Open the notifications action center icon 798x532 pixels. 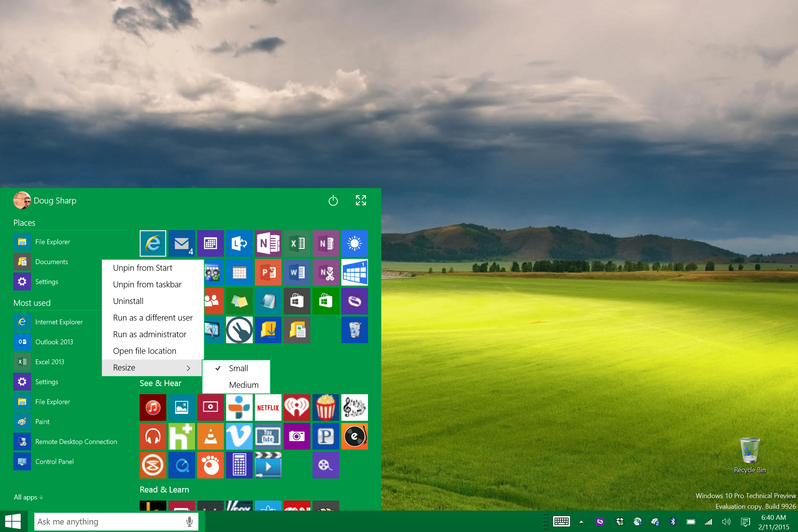click(x=746, y=522)
